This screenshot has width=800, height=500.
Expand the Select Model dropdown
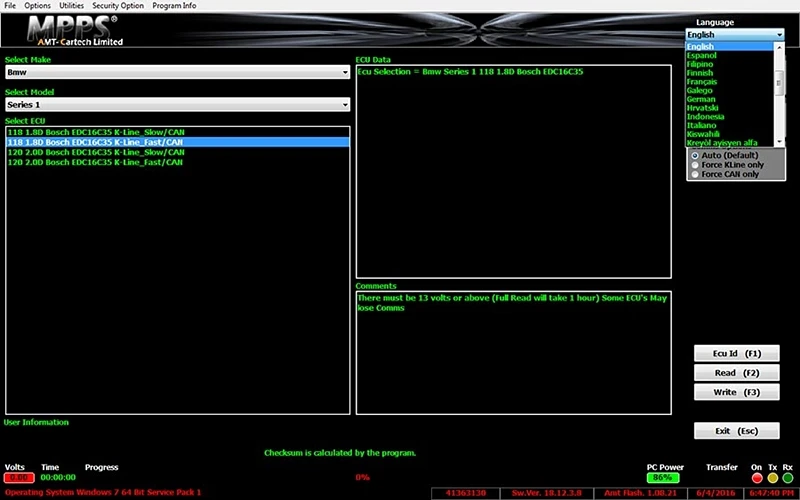point(178,105)
